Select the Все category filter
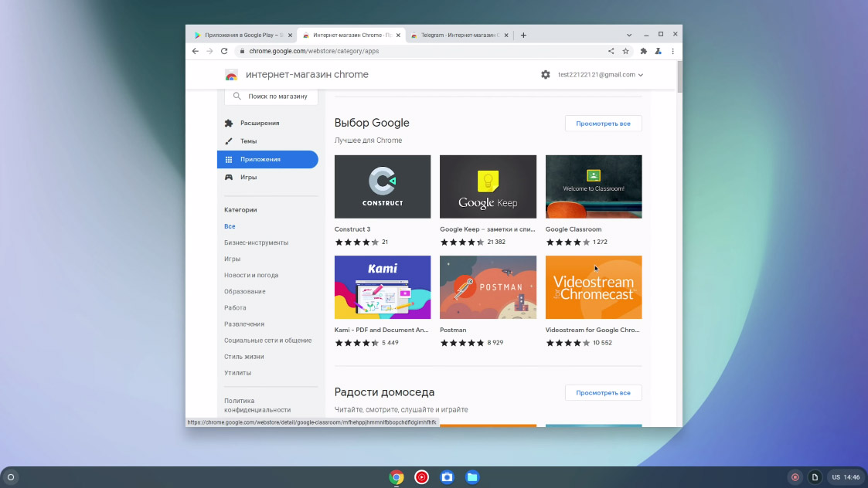This screenshot has width=868, height=488. click(230, 226)
